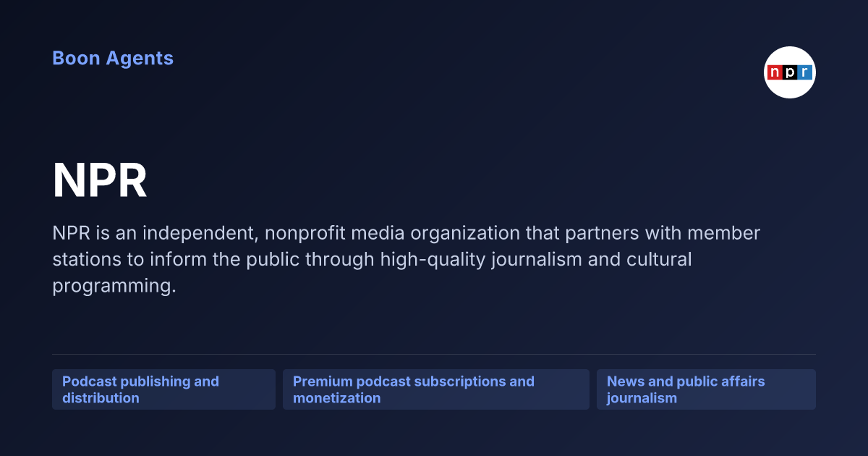Select the Podcast publishing and distribution tag

tap(163, 389)
